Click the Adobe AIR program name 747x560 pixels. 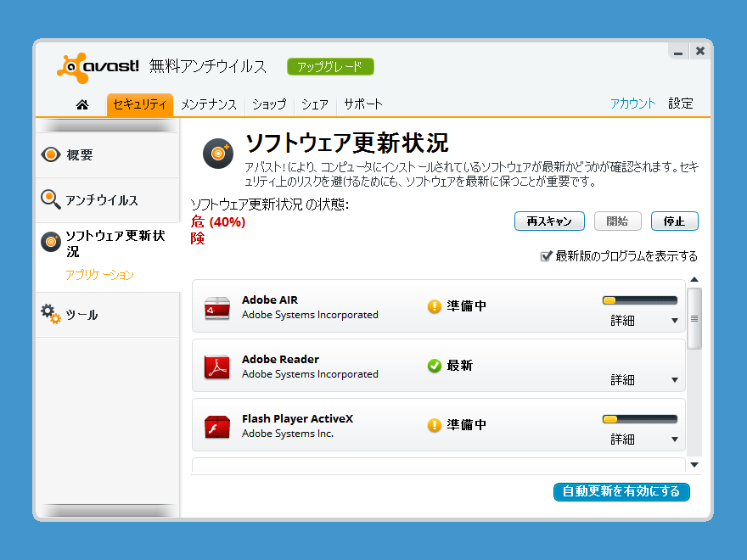click(x=270, y=300)
